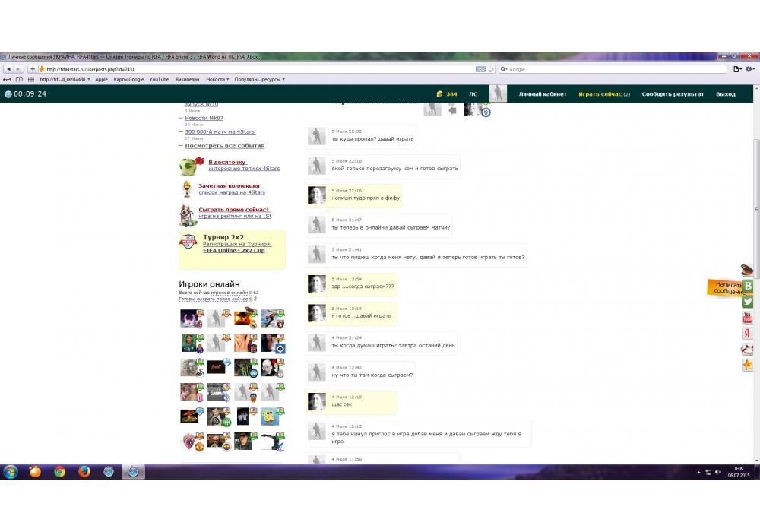The image size is (760, 532).
Task: Click the Yandex share icon
Action: tap(748, 334)
